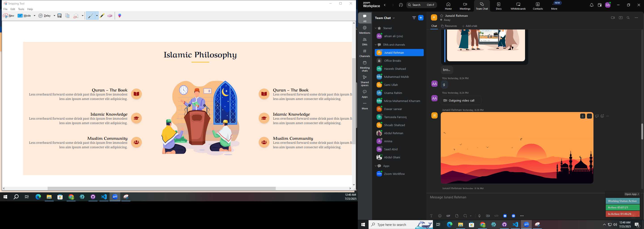Select the yellow Highlighter tool
The height and width of the screenshot is (229, 644).
tap(102, 16)
